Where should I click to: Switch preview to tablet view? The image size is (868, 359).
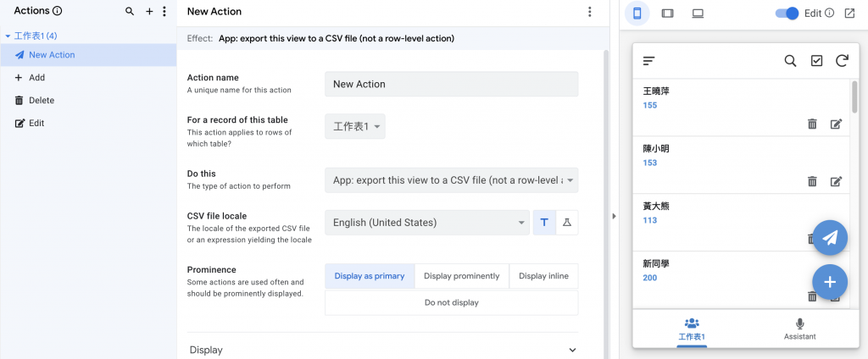667,14
